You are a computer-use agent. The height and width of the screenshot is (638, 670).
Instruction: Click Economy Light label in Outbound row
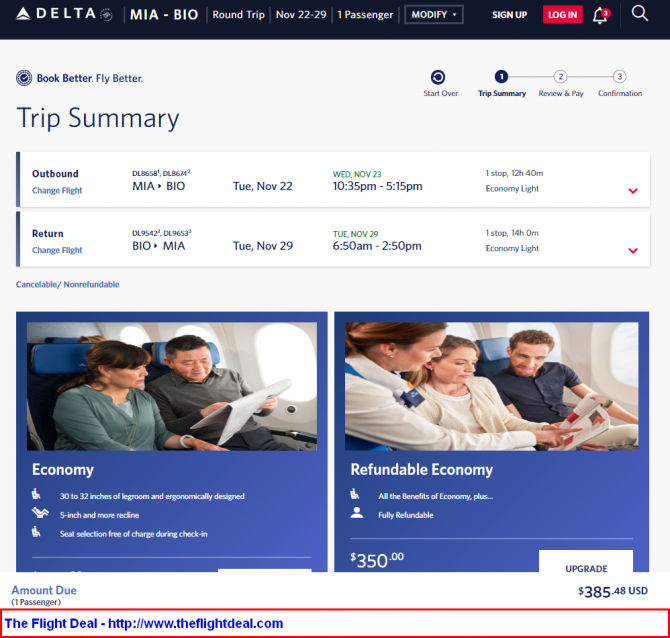pos(512,188)
